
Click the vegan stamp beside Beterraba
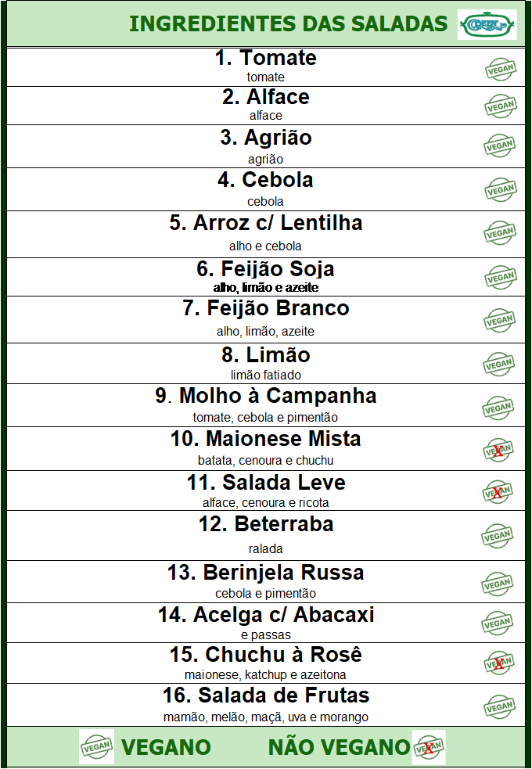point(498,536)
